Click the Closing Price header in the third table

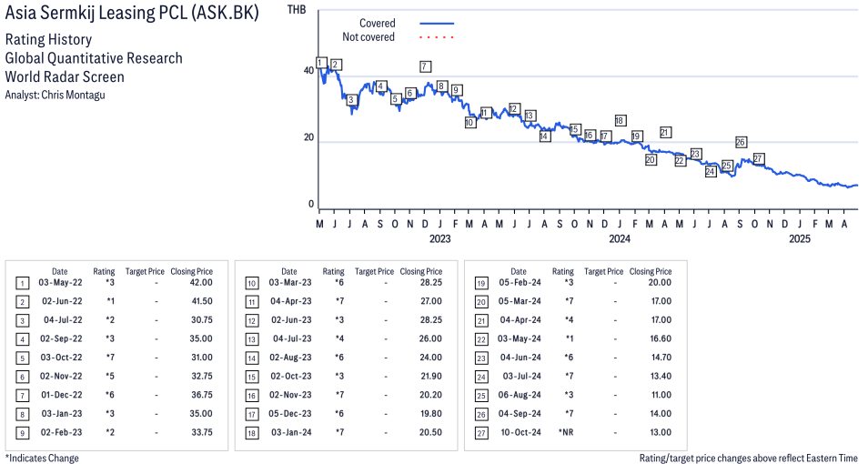[x=651, y=272]
